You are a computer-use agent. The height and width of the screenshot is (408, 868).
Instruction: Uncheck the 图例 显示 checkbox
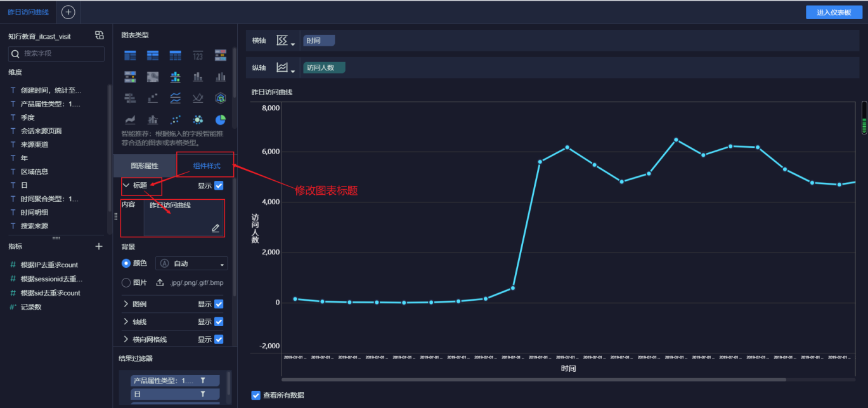click(219, 304)
